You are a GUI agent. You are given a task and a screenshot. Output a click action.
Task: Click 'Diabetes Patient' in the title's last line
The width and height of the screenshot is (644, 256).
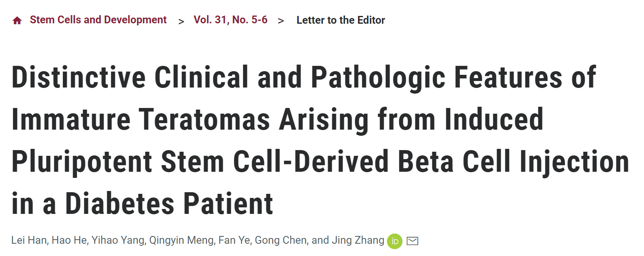click(169, 204)
